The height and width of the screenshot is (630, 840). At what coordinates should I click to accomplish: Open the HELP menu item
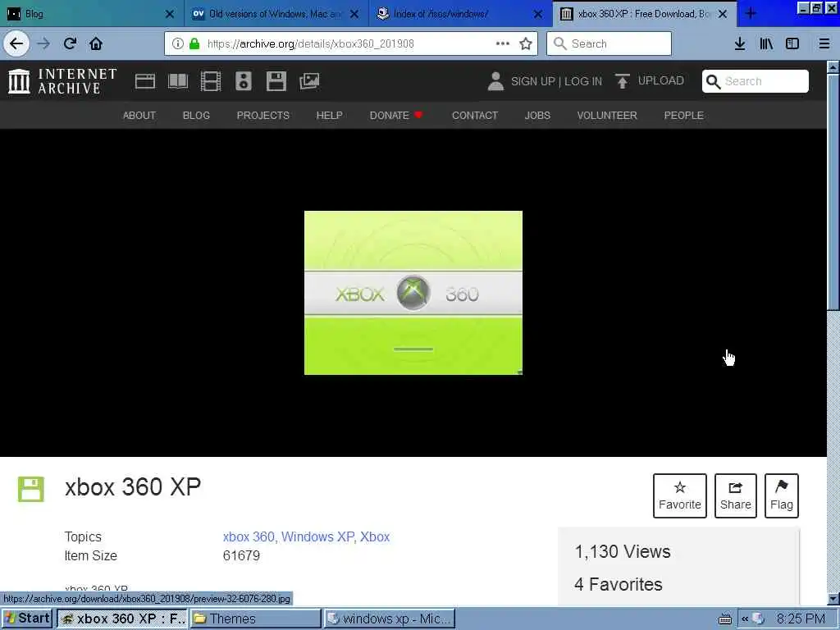[330, 115]
